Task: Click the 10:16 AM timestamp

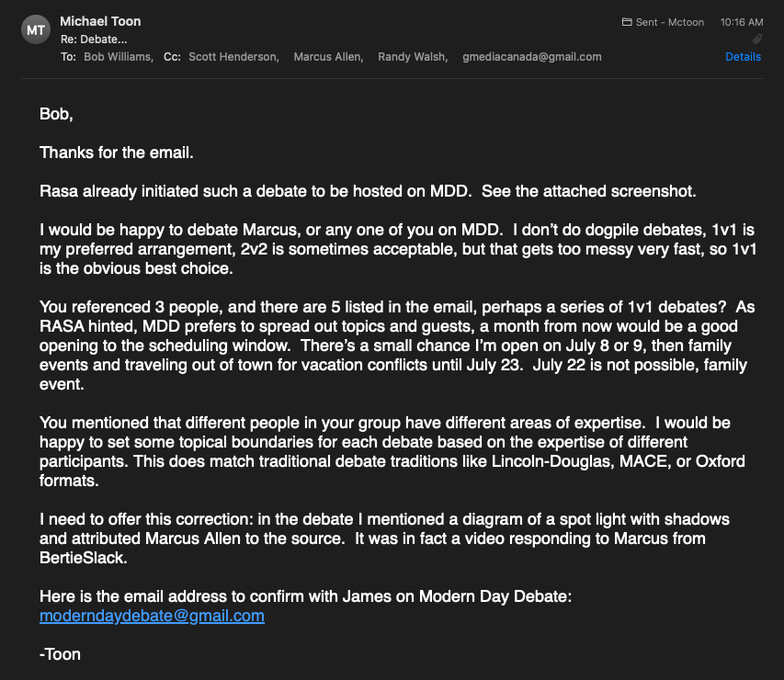Action: coord(743,22)
